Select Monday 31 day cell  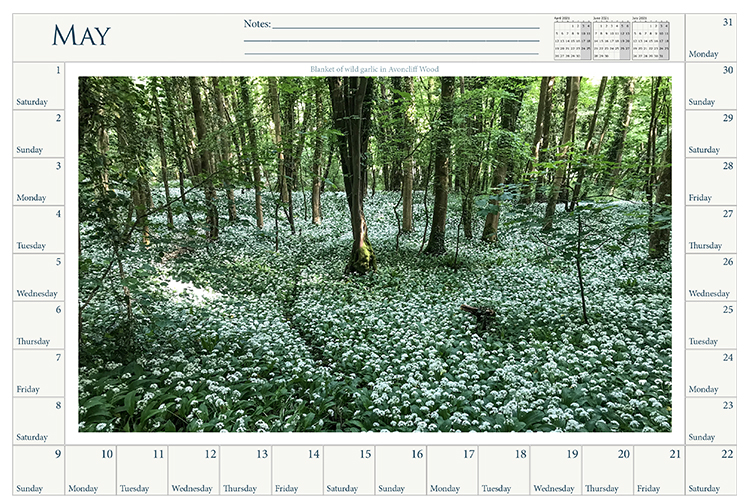711,37
